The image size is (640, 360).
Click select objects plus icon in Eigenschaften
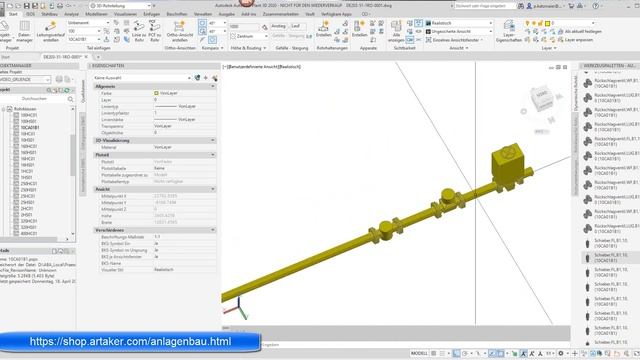coord(206,78)
